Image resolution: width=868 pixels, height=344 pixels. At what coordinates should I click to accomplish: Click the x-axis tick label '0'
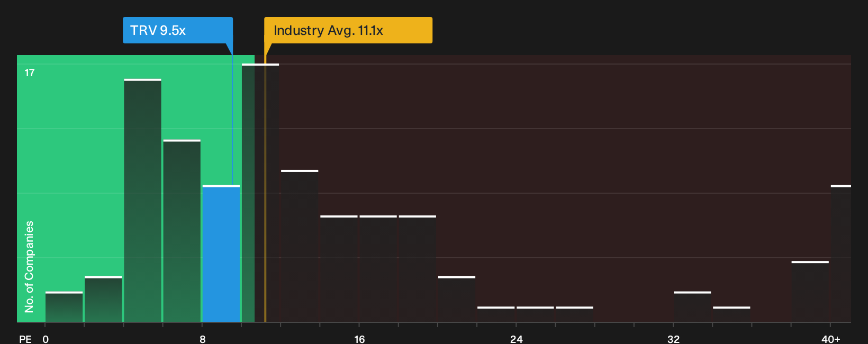point(46,339)
